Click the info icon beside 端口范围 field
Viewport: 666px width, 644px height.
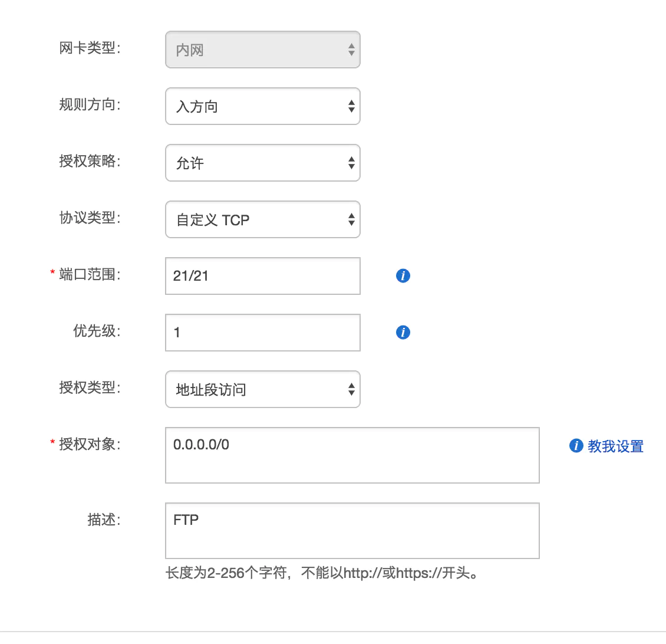[403, 275]
